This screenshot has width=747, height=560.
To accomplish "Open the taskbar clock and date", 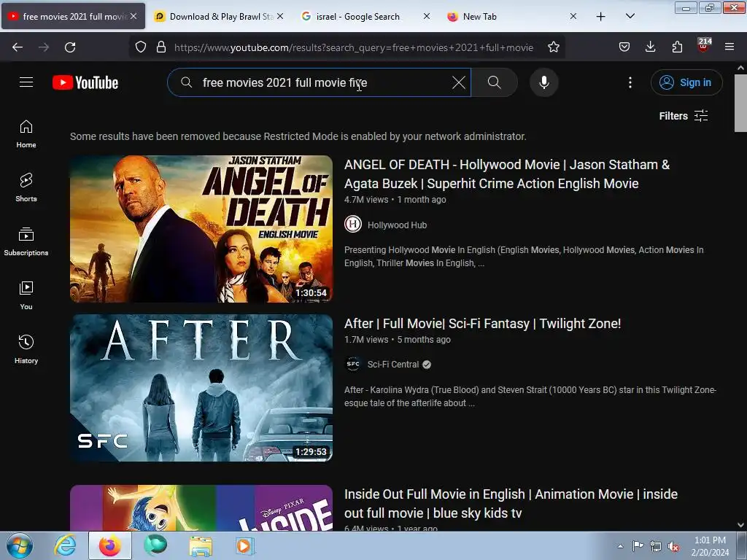I will 710,546.
